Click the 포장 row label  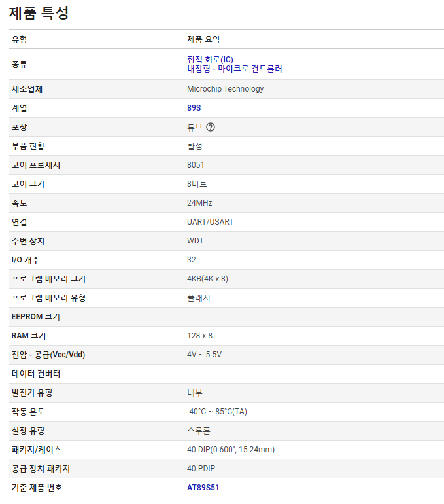tap(19, 127)
